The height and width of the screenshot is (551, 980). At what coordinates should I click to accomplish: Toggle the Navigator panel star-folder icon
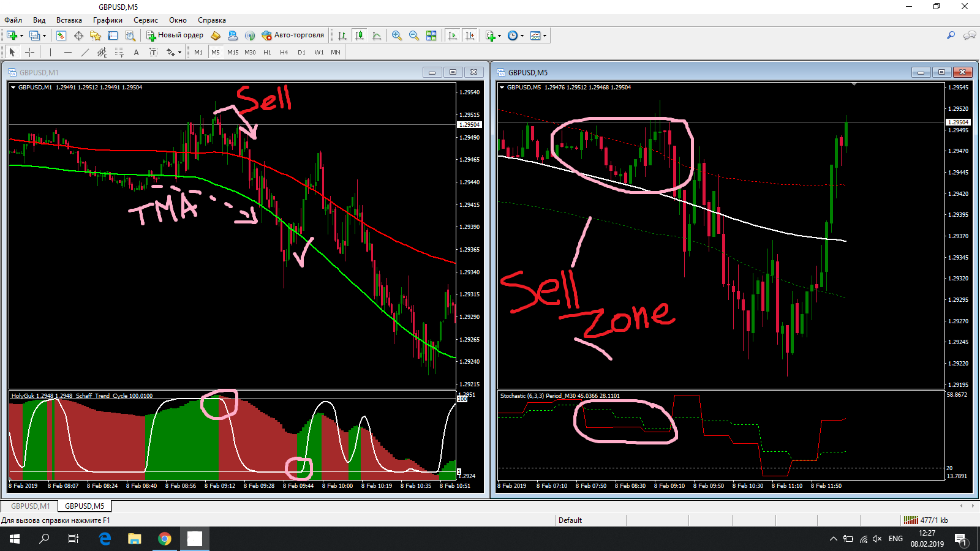click(96, 36)
